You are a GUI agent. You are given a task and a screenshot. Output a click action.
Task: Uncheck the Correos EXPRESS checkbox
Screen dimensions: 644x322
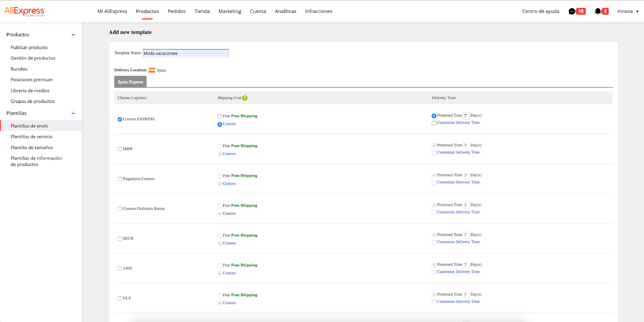click(120, 119)
